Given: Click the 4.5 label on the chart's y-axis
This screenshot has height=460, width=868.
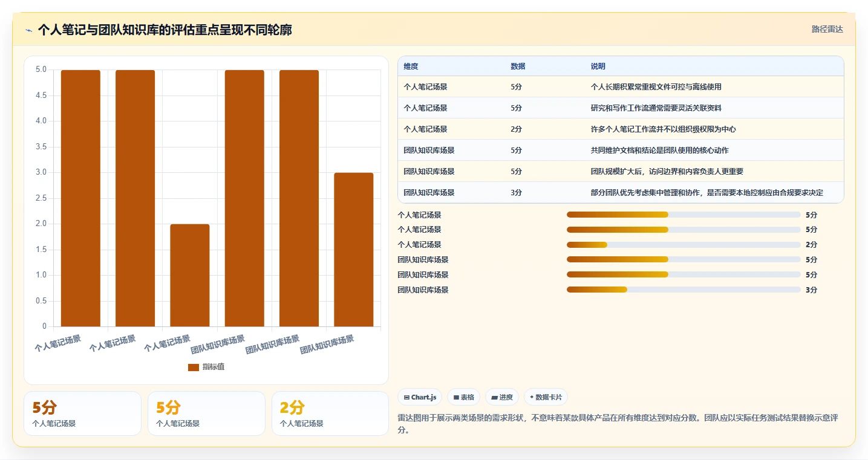Looking at the screenshot, I should click(41, 96).
